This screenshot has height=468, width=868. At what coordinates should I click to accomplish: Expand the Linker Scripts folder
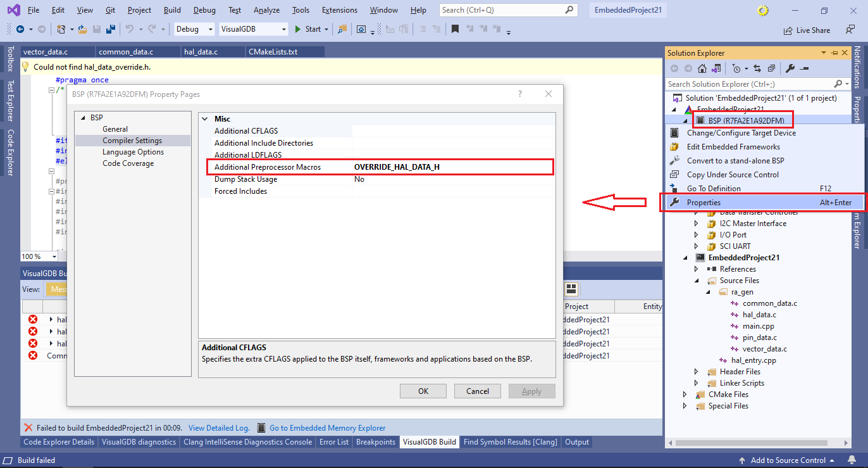697,383
